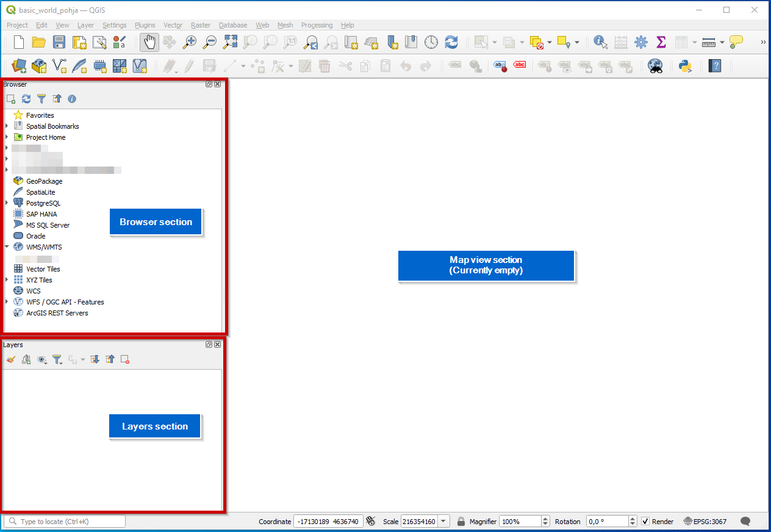Show hidden toolbar items with chevron

click(763, 42)
